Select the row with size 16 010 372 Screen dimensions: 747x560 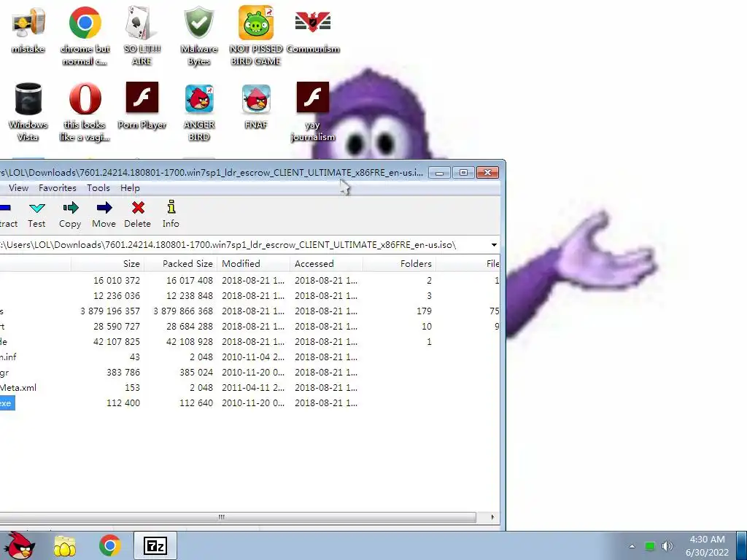point(249,281)
